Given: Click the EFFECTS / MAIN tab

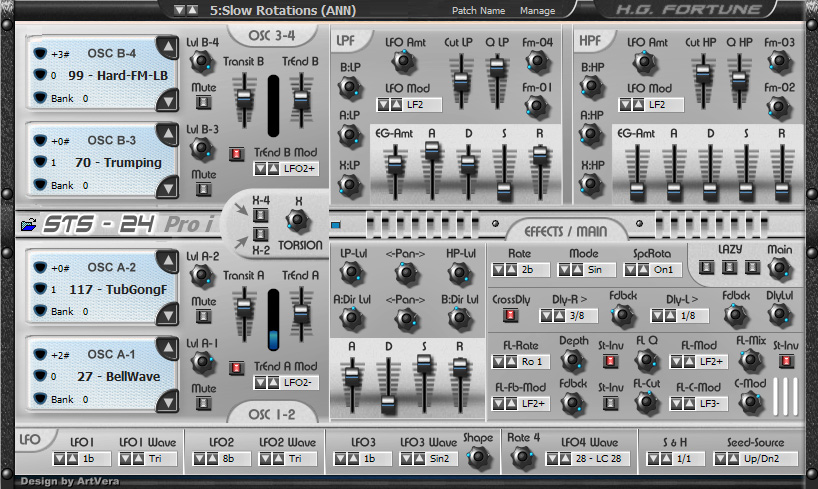Looking at the screenshot, I should click(x=566, y=231).
